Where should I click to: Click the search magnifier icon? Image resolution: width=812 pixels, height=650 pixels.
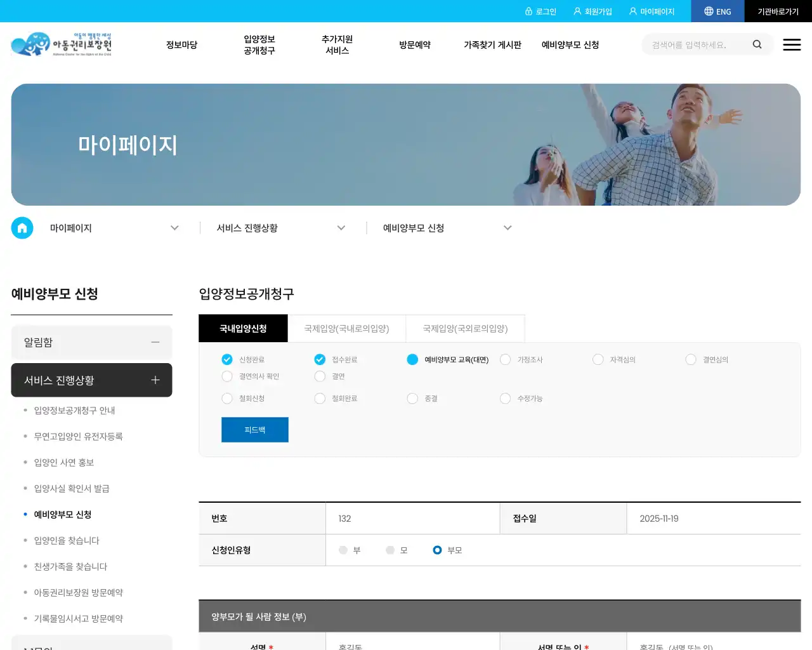tap(757, 44)
